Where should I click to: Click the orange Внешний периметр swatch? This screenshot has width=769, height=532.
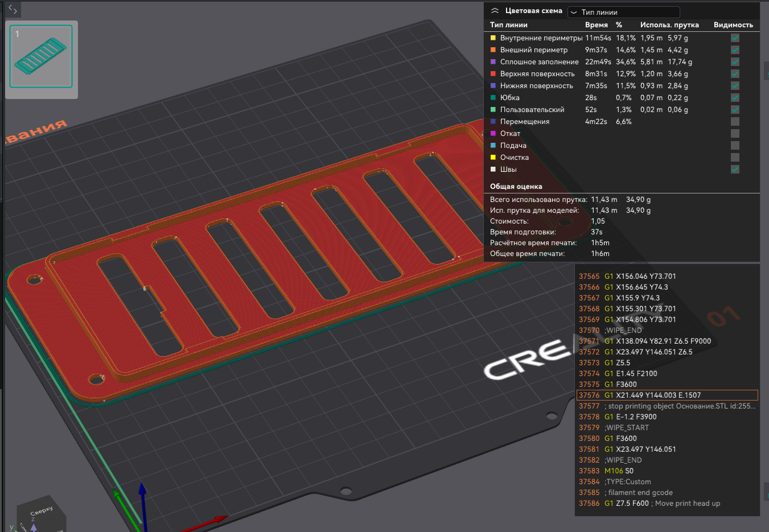pos(493,50)
